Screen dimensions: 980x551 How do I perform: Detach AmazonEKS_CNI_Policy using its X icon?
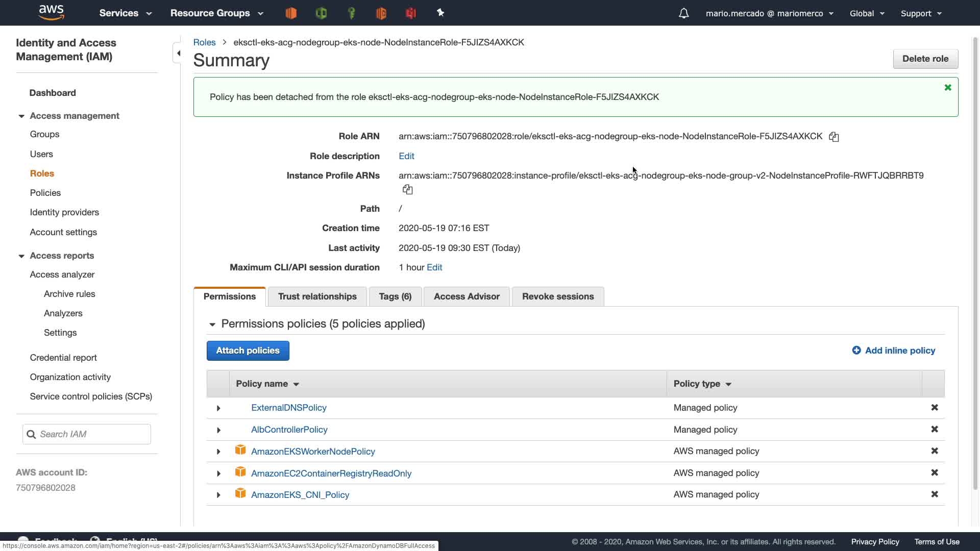point(934,494)
